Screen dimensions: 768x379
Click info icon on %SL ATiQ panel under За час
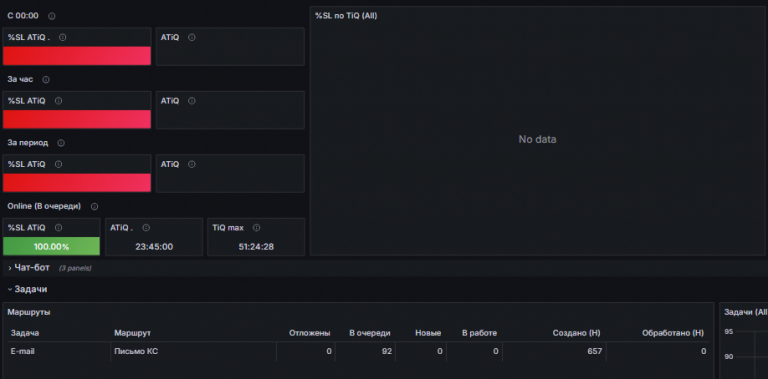(x=58, y=101)
